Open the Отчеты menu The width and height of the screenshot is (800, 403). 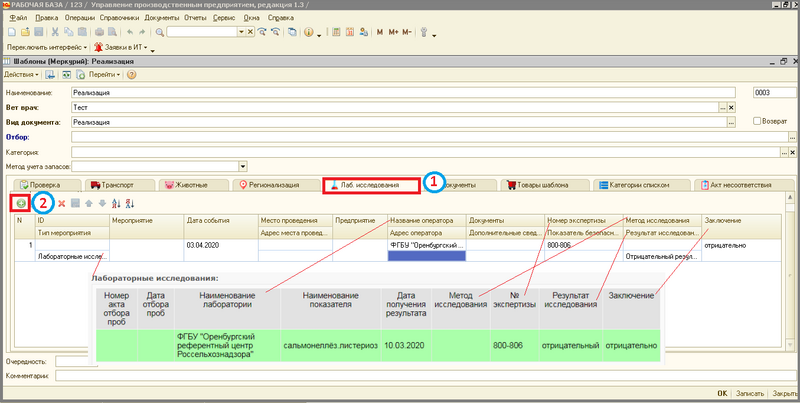tap(195, 18)
